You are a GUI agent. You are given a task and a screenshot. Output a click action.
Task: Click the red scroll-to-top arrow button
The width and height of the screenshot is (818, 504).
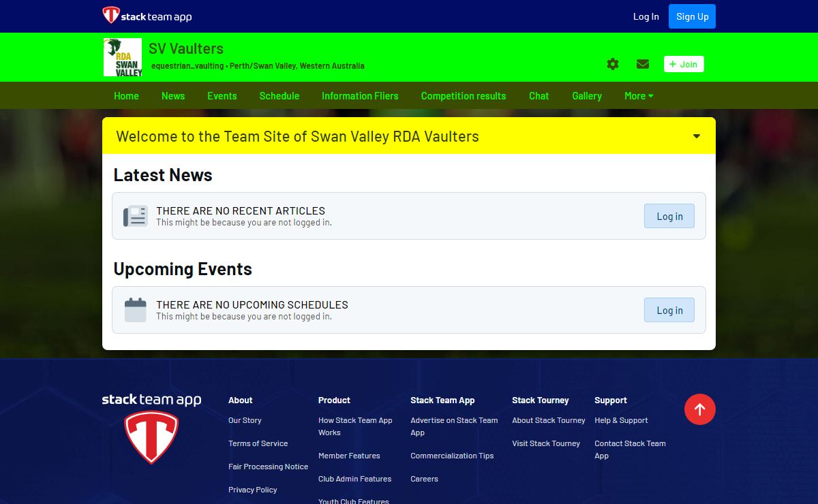click(700, 409)
